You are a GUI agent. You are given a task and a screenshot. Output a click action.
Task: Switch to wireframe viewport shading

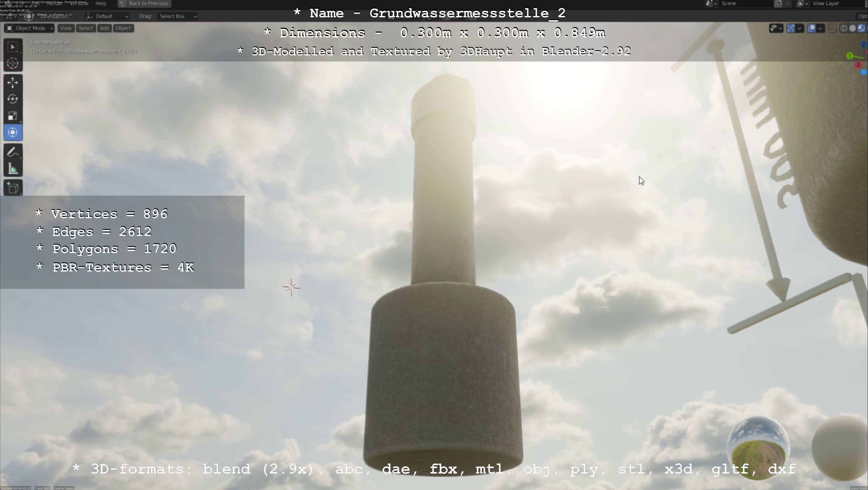point(844,28)
